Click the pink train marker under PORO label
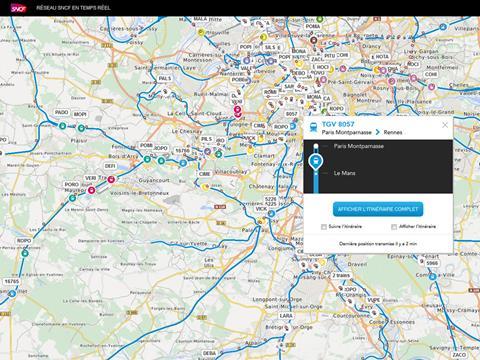Viewport: 480px width, 360px height. coord(91,190)
